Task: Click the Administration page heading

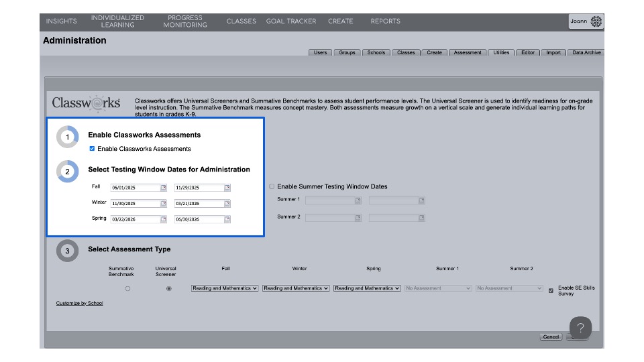Action: point(74,40)
